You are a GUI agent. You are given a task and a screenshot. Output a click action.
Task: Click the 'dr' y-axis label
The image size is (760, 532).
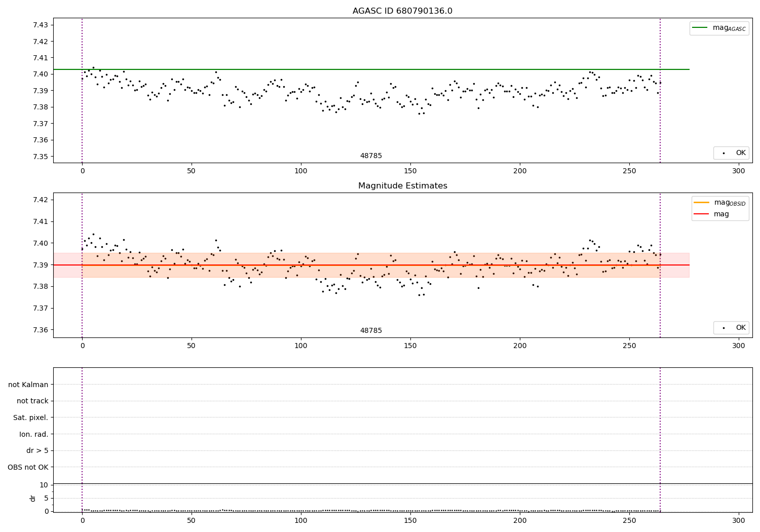point(33,498)
